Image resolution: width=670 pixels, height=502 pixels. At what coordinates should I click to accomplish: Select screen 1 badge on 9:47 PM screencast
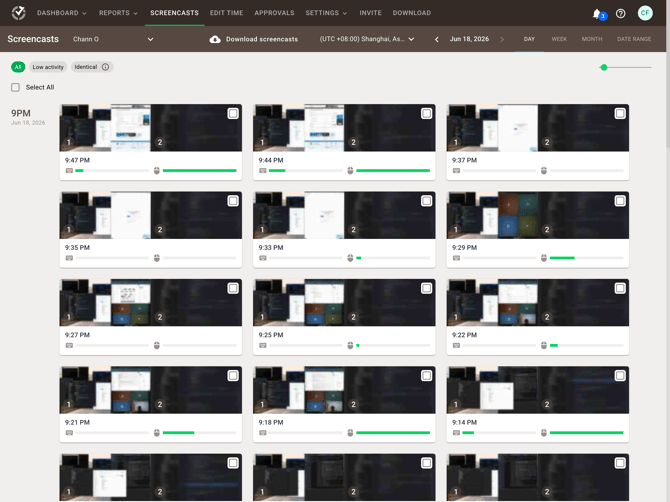[69, 142]
